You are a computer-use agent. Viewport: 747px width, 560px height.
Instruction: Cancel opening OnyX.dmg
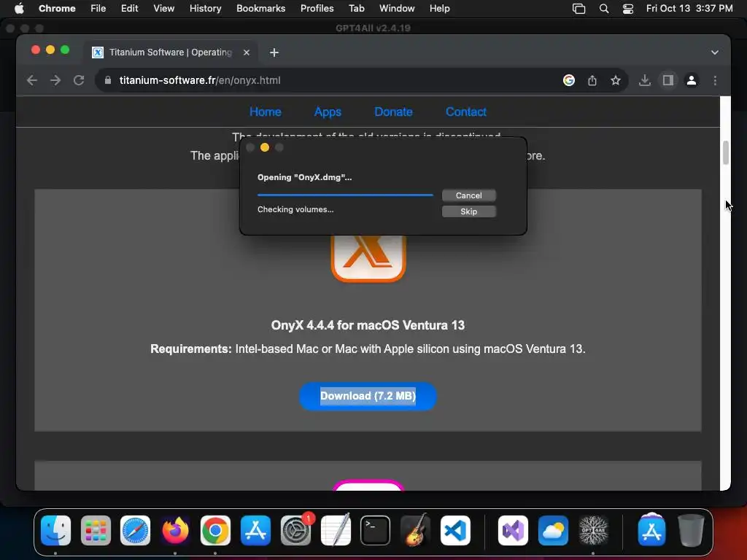click(x=469, y=195)
